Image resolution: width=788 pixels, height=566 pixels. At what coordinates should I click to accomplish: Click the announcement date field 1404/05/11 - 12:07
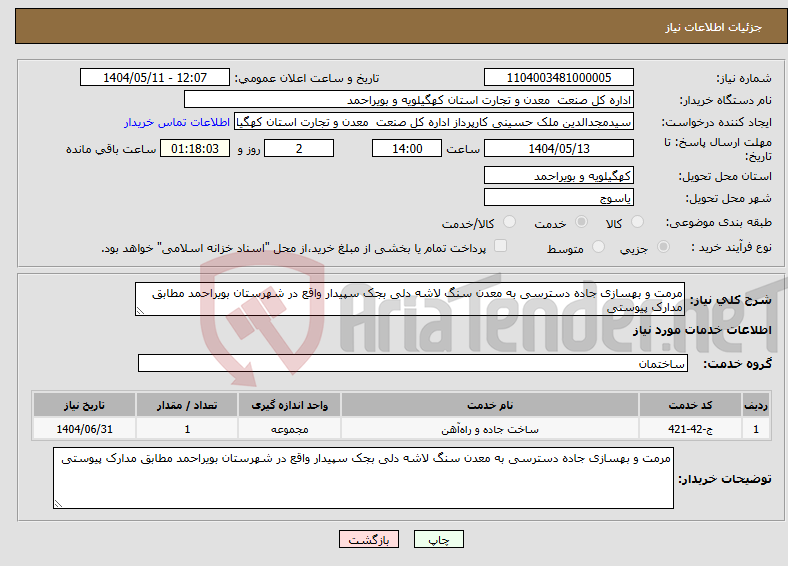click(155, 77)
